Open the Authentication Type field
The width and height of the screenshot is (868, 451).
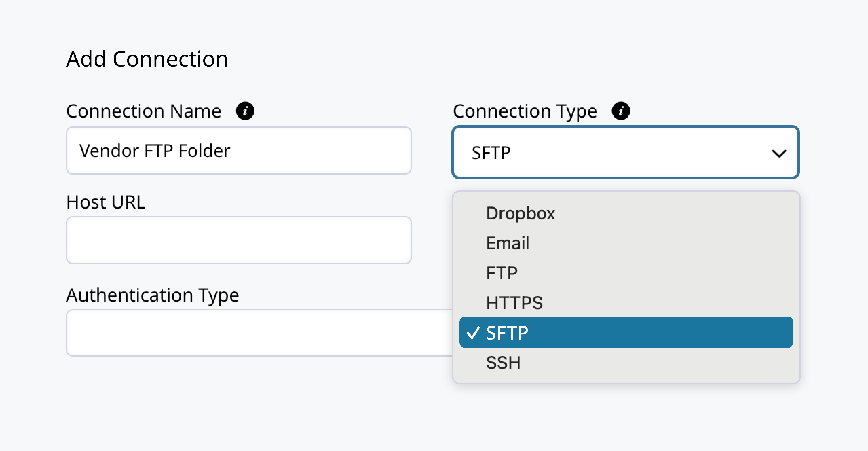point(259,333)
